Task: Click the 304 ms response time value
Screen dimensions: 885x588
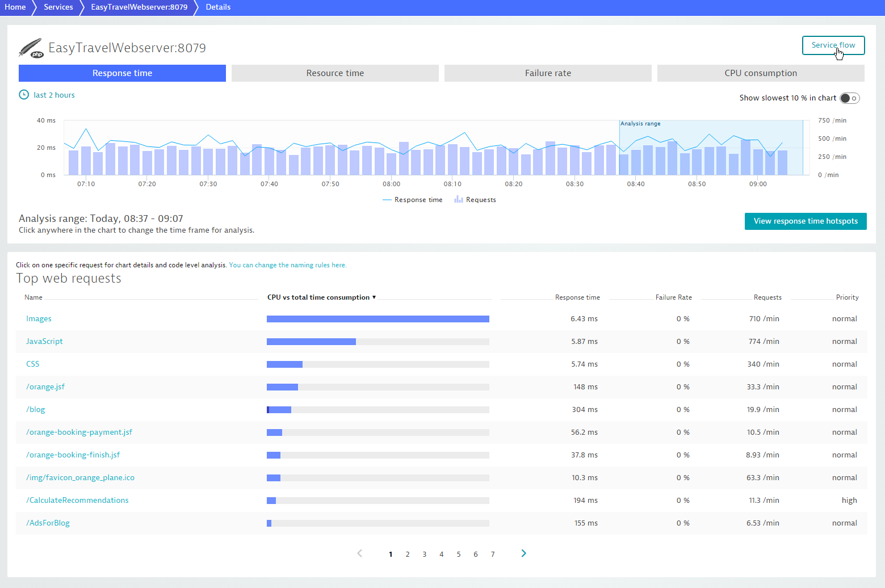Action: coord(585,410)
